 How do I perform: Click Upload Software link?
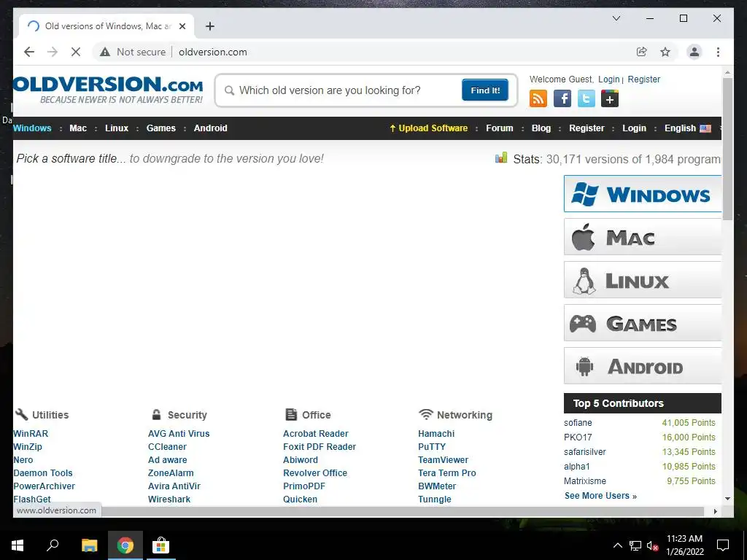point(429,128)
